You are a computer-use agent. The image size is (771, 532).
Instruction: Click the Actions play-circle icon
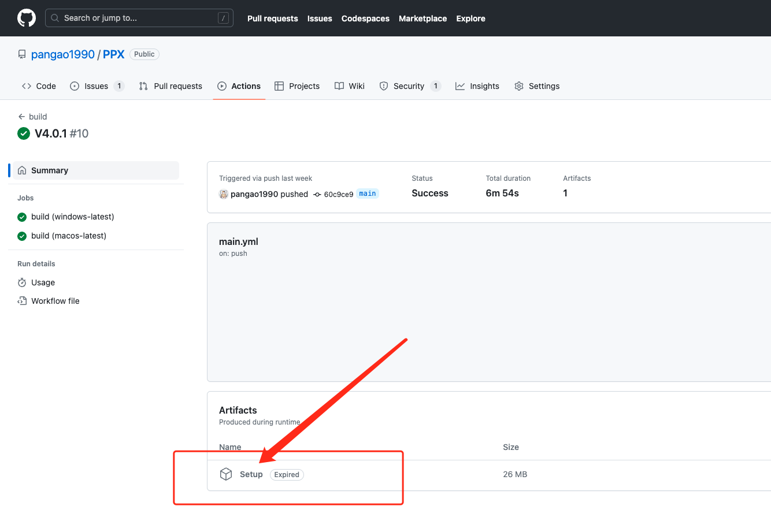point(222,86)
